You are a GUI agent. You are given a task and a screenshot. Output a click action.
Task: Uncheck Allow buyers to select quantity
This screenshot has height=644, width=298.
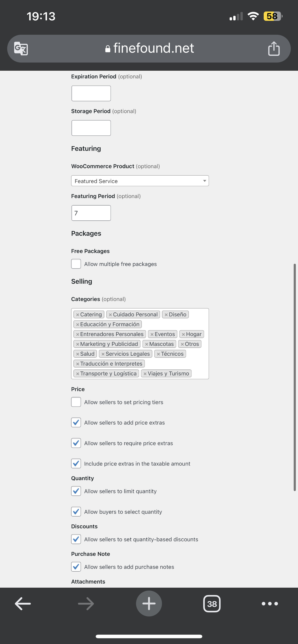[76, 512]
